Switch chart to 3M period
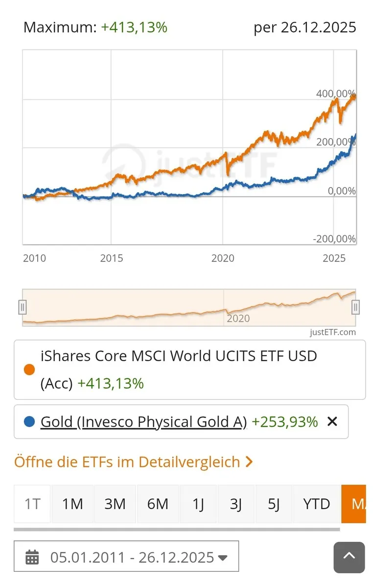The width and height of the screenshot is (373, 588). 115,504
